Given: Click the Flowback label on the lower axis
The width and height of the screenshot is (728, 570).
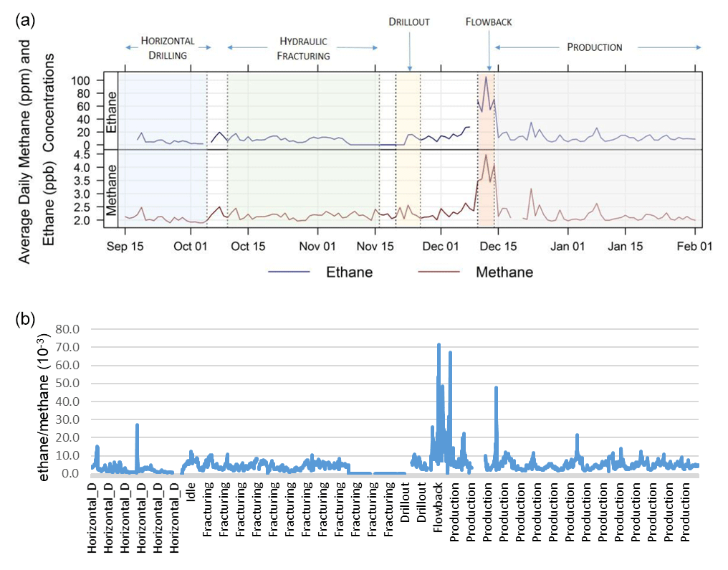Looking at the screenshot, I should point(439,516).
